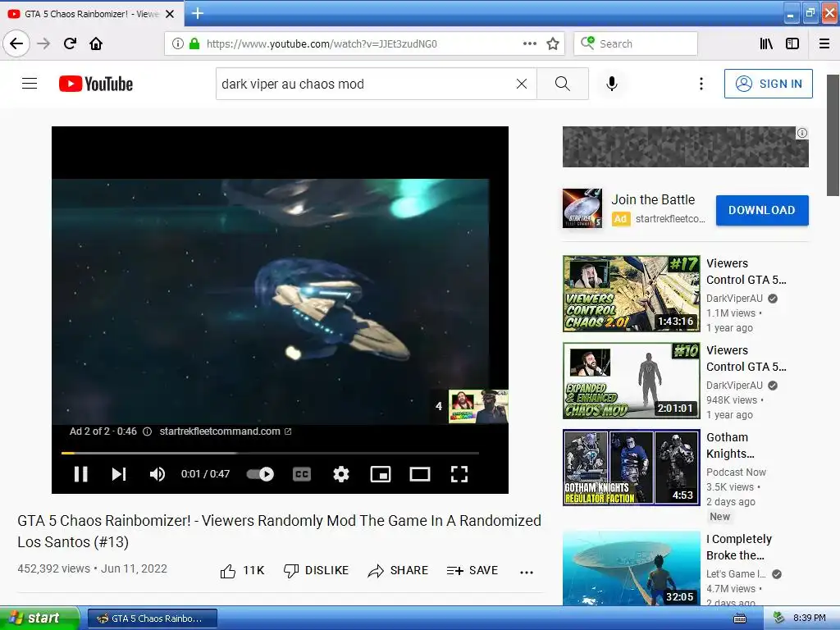This screenshot has height=630, width=840.
Task: Switch to theater mode
Action: (x=419, y=474)
